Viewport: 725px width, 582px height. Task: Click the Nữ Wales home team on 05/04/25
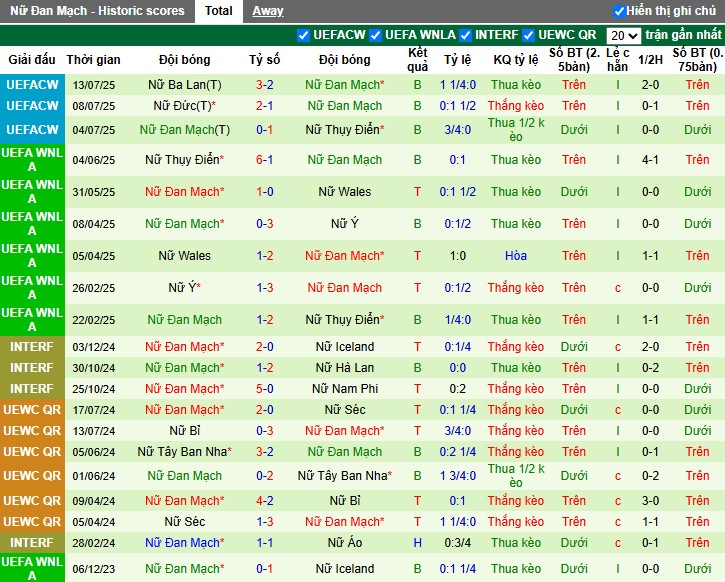184,256
